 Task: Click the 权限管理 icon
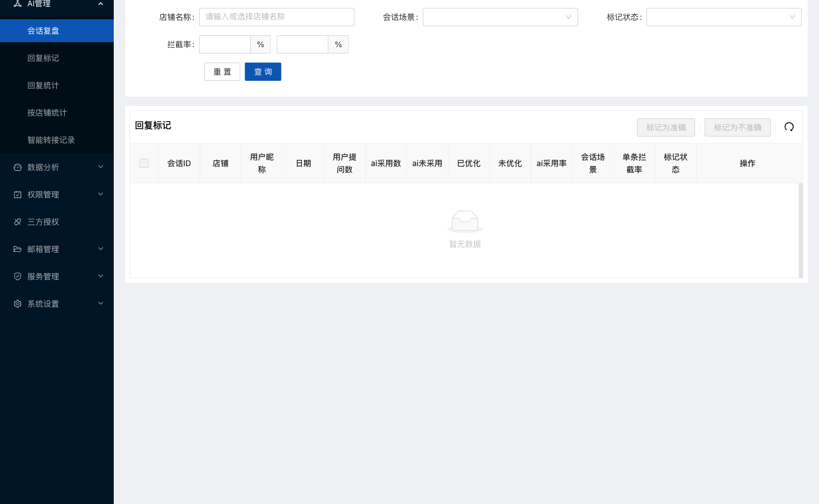click(18, 195)
